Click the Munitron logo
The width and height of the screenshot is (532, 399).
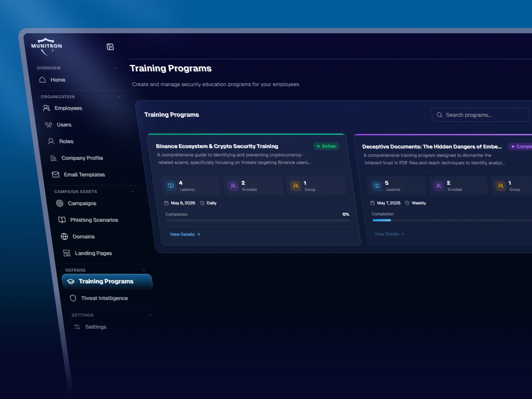click(x=47, y=47)
